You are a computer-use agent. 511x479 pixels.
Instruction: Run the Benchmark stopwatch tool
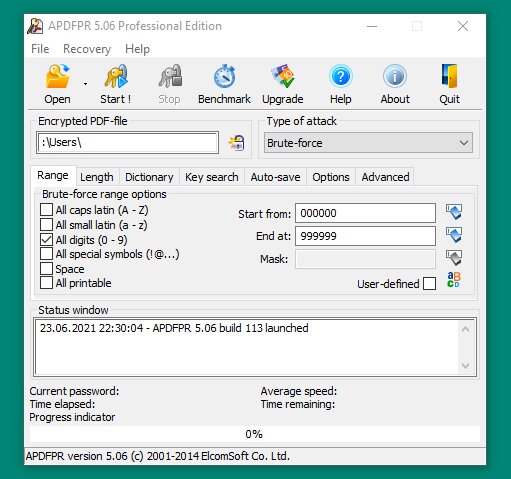(x=224, y=76)
